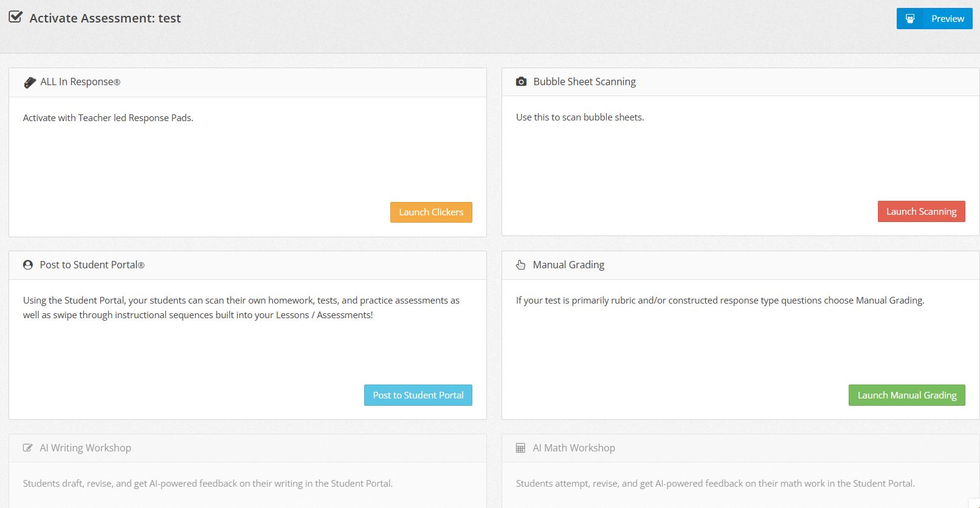Click the hand pointer icon beside Manual Grading

point(521,265)
